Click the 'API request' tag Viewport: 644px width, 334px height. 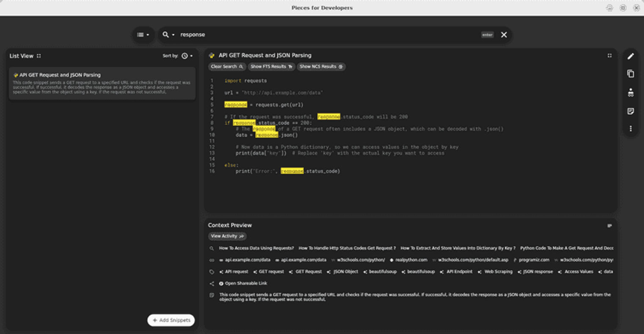tap(234, 272)
